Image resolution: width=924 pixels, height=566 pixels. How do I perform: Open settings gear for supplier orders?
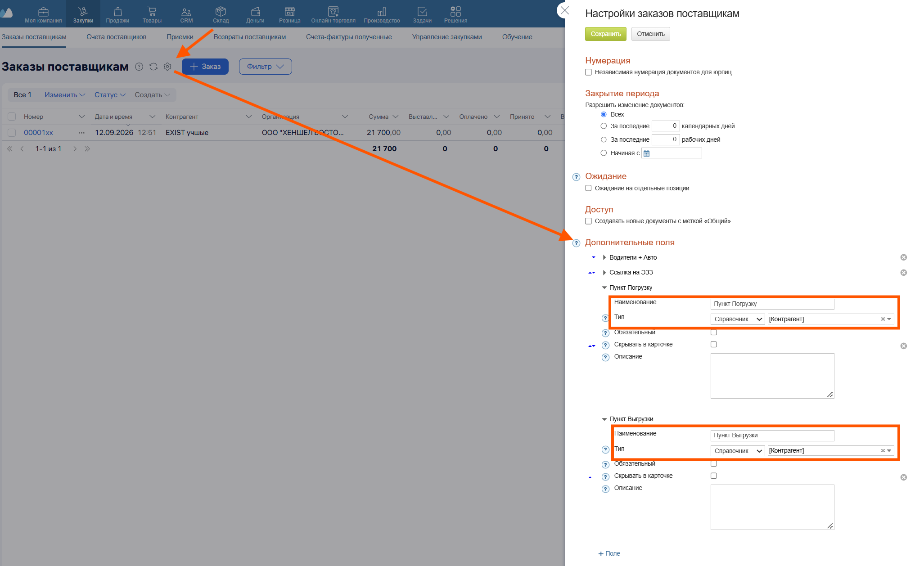(x=167, y=67)
